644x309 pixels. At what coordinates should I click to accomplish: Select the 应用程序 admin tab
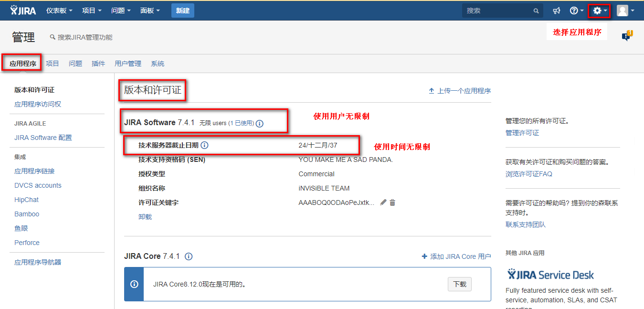23,64
